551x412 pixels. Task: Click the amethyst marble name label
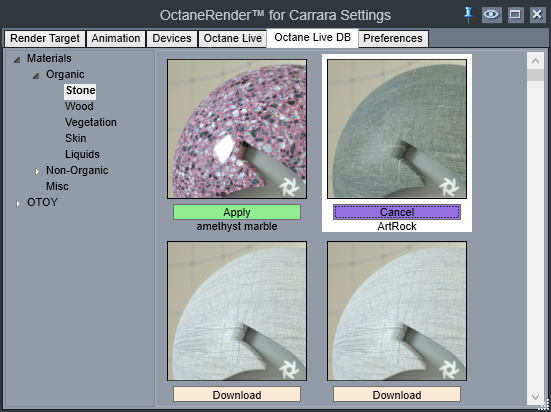click(237, 226)
